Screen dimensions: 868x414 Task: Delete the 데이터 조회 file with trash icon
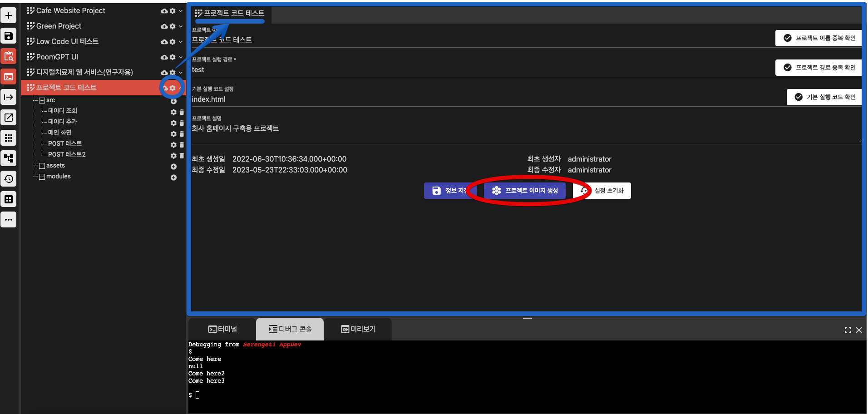pyautogui.click(x=182, y=112)
